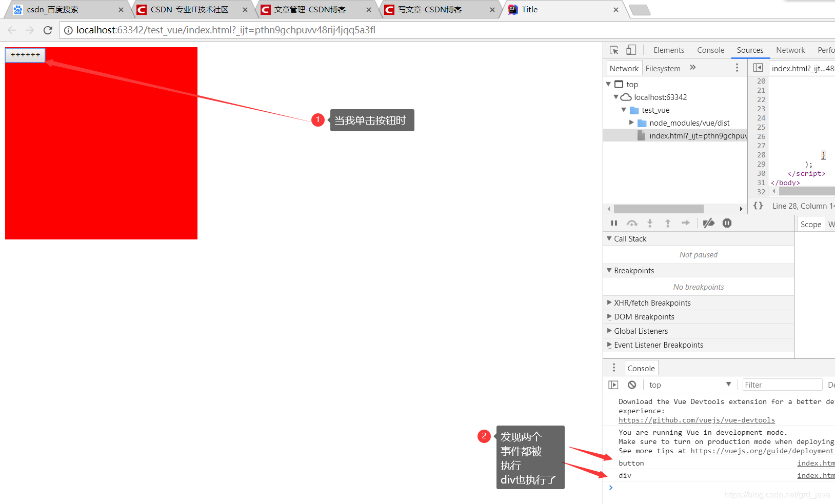Close the csdn_百度搜索 tab
The height and width of the screenshot is (504, 835).
(121, 10)
